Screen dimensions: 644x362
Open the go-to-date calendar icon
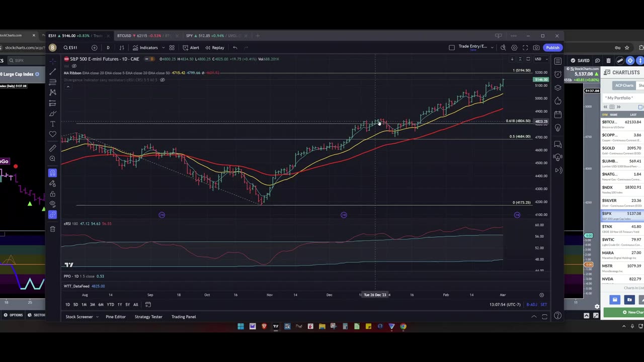148,305
